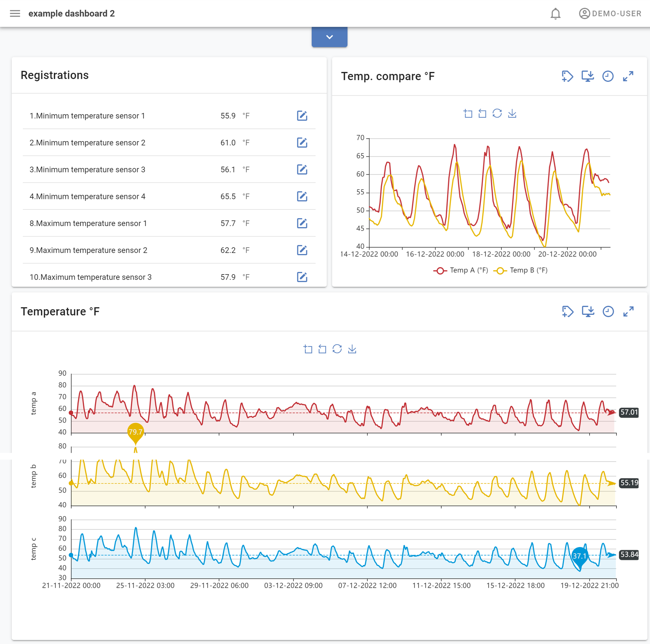Toggle fullscreen on the Temp. compare widget

[x=628, y=76]
